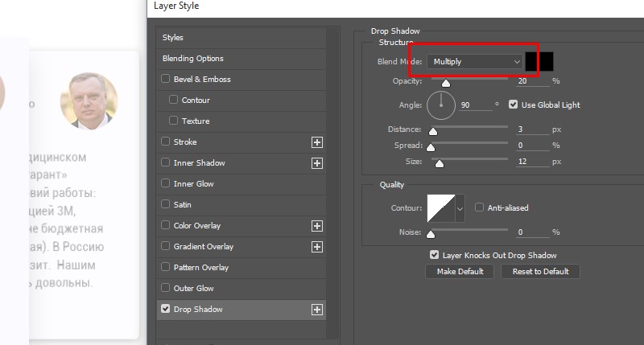
Task: Toggle Layer Knocks Out Drop Shadow
Action: [434, 255]
